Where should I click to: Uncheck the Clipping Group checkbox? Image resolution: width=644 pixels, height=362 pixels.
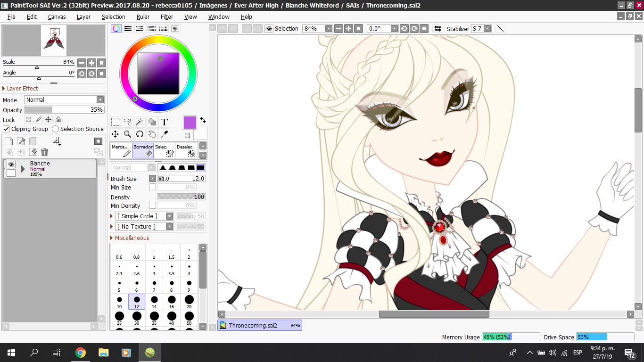(7, 129)
